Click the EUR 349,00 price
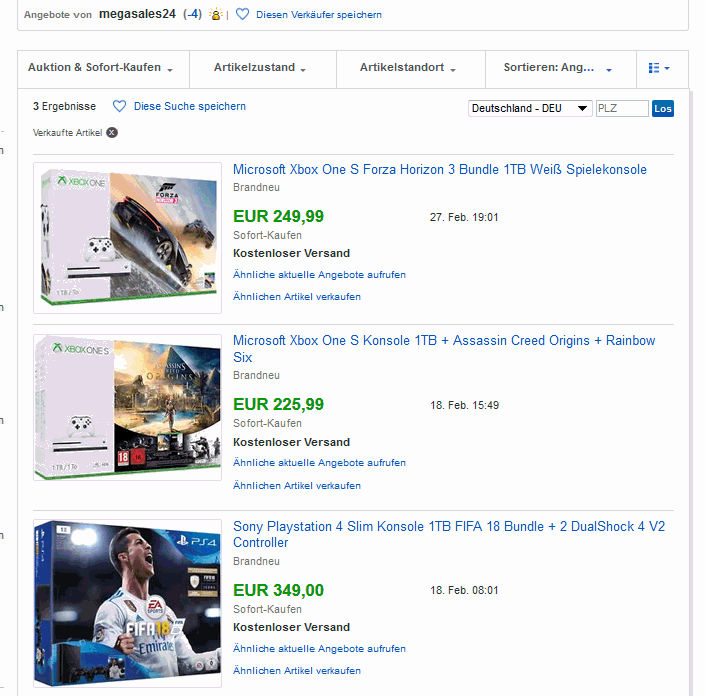The height and width of the screenshot is (696, 705). 278,590
